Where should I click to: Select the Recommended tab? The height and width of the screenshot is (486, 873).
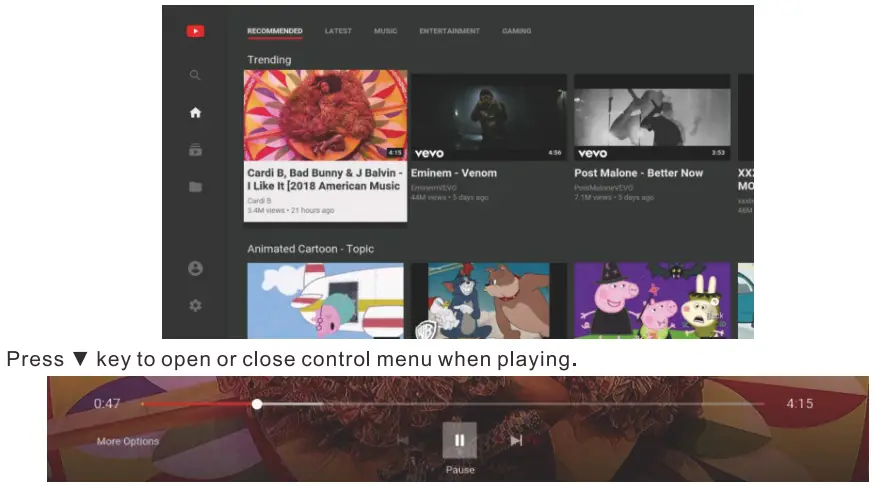(x=274, y=31)
